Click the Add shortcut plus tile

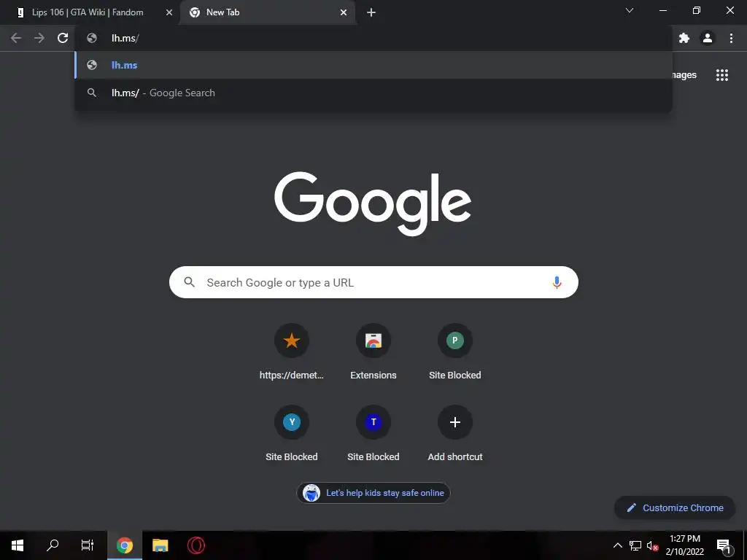point(455,434)
